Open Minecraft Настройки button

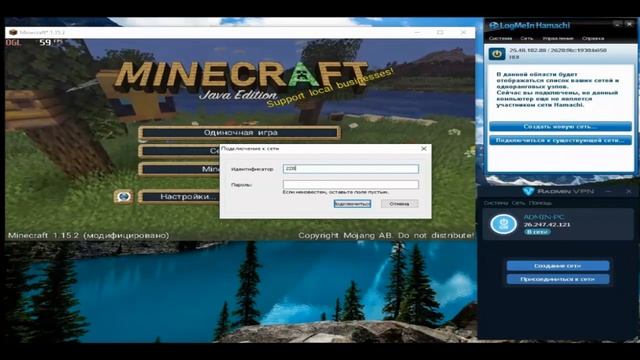[x=180, y=197]
